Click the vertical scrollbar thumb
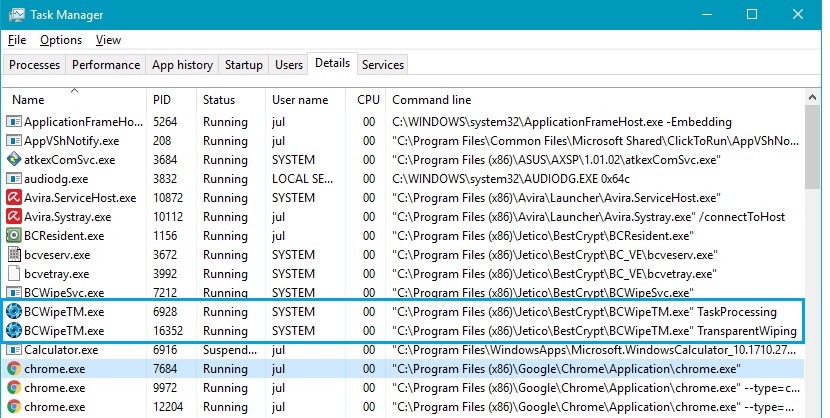Screen dimensions: 830x418 coord(812,147)
